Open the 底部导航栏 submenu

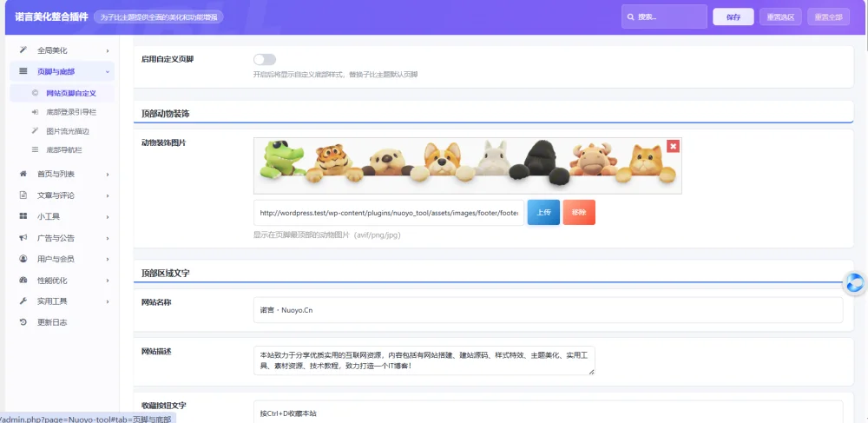click(62, 149)
